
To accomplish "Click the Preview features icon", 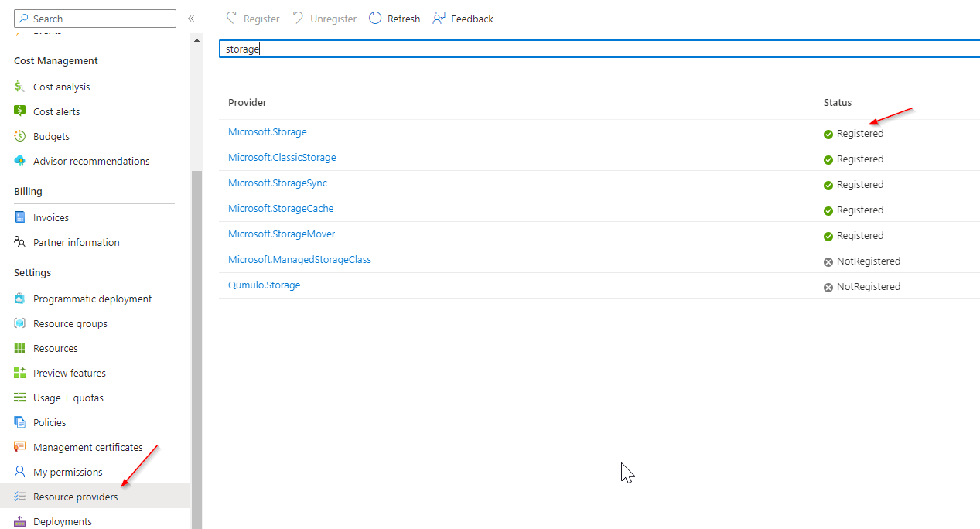I will tap(20, 373).
